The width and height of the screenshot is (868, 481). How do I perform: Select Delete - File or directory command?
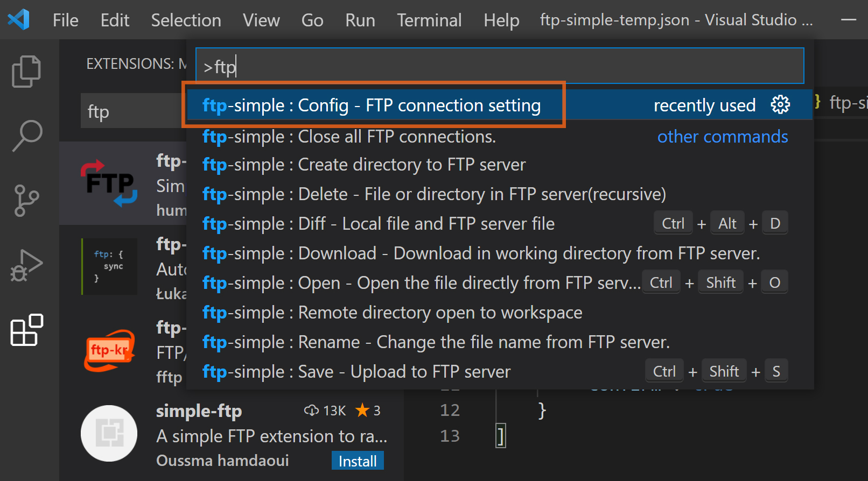click(499, 194)
